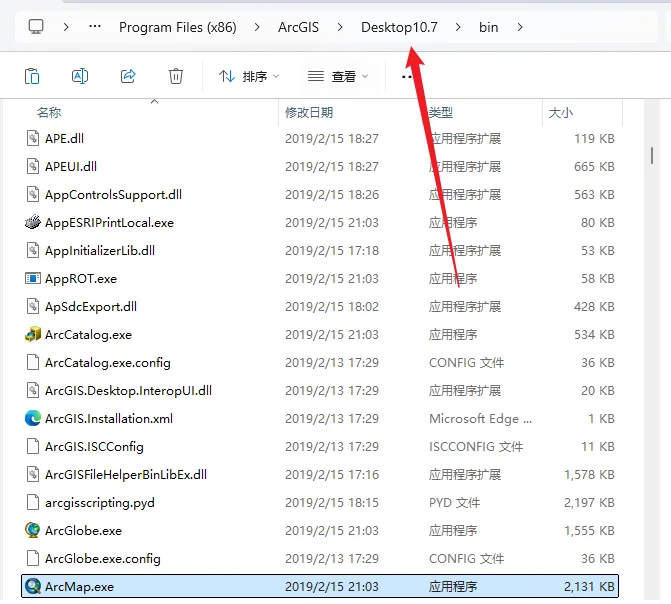Screen dimensions: 671x604
Task: Click the 11 KB size cell
Action: coord(598,447)
